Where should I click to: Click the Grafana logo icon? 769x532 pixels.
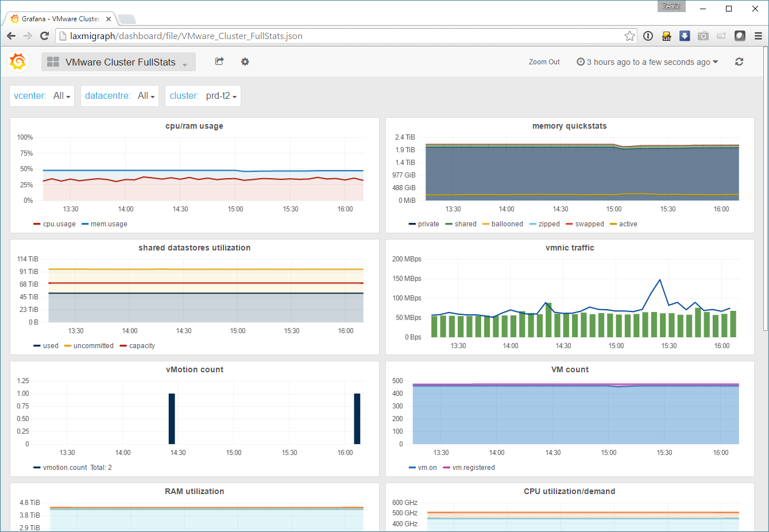(x=18, y=61)
